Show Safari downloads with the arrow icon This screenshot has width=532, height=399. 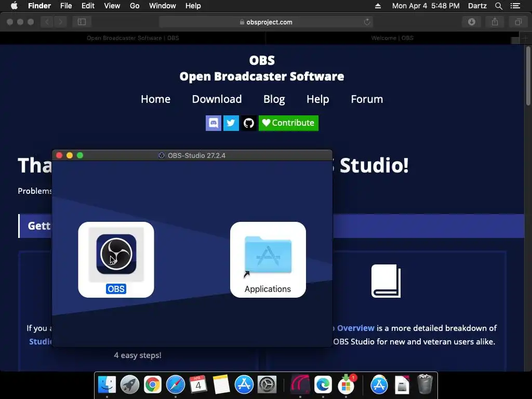click(472, 22)
